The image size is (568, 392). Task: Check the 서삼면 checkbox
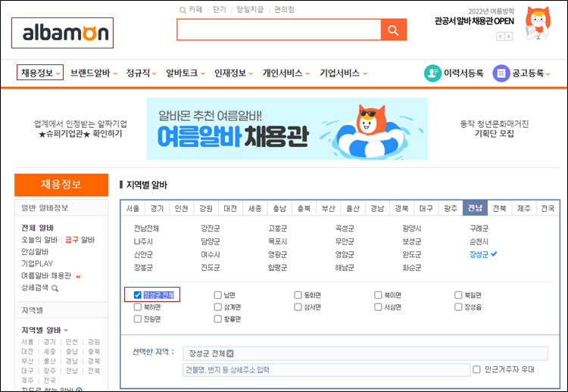[x=378, y=307]
